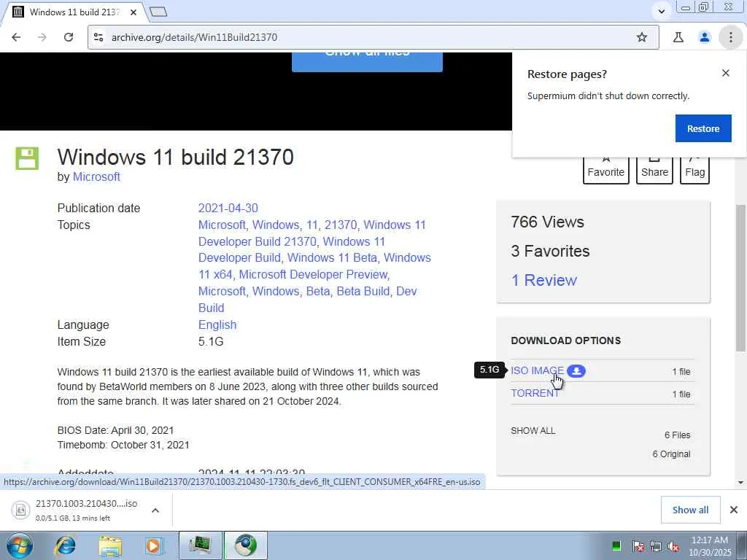Dismiss the Restore pages popup
This screenshot has width=747, height=560.
726,73
